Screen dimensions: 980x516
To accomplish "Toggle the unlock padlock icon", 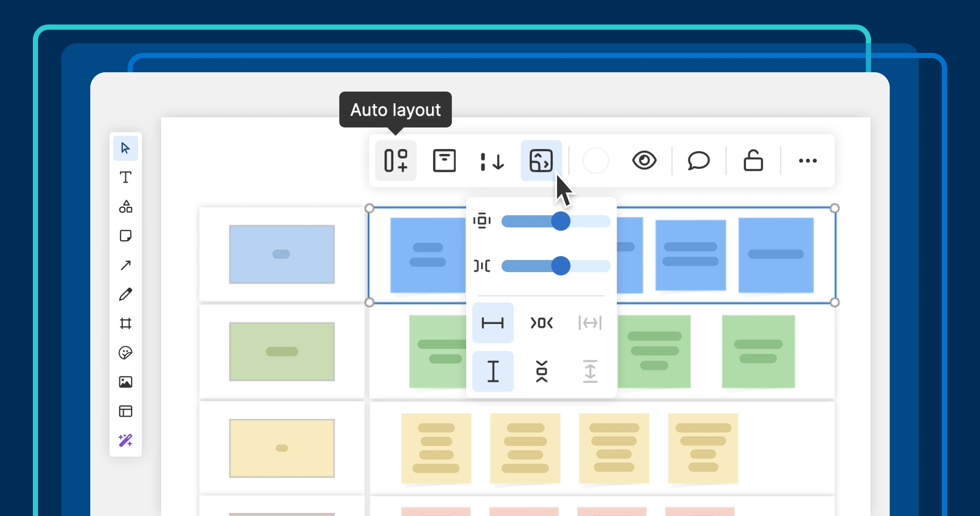I will click(x=753, y=161).
